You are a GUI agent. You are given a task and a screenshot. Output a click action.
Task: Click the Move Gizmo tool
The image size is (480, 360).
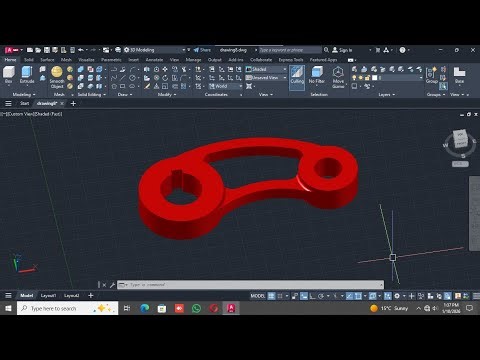(338, 77)
